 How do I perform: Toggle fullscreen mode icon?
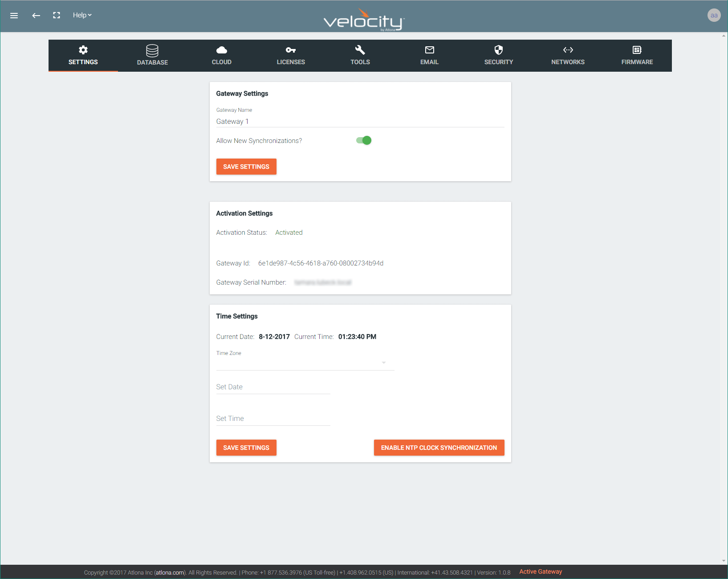coord(57,16)
